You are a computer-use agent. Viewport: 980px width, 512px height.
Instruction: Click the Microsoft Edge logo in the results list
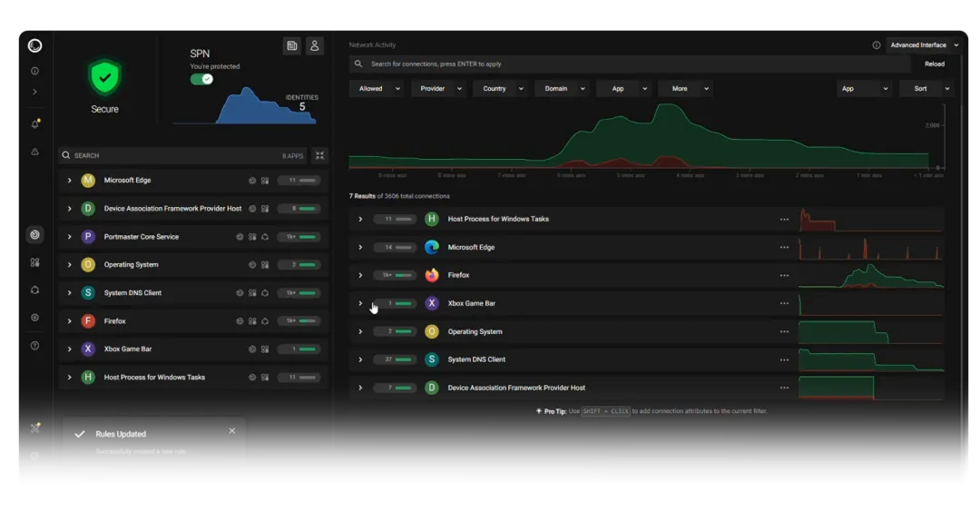pyautogui.click(x=431, y=247)
